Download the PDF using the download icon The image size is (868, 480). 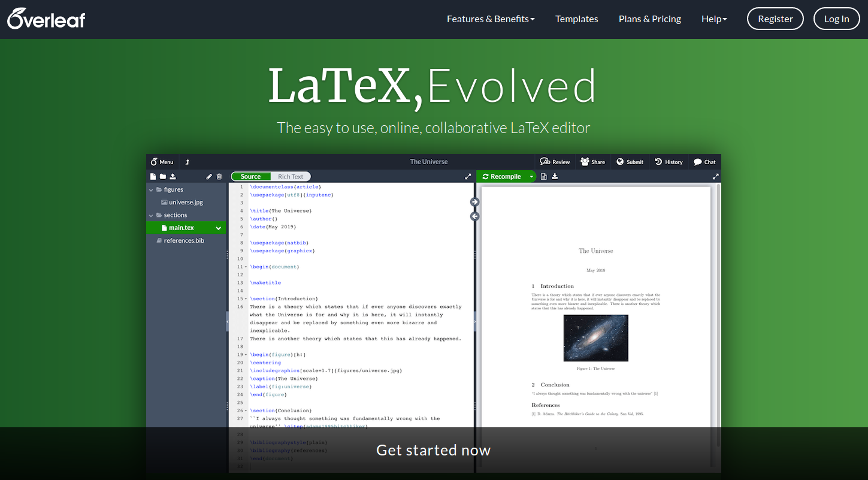pyautogui.click(x=555, y=176)
